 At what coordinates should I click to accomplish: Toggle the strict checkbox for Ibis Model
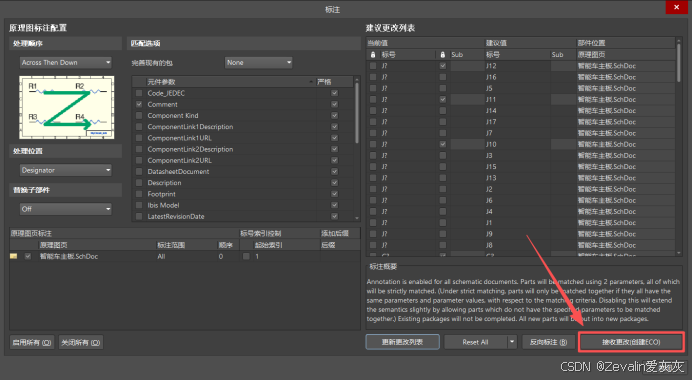(335, 205)
